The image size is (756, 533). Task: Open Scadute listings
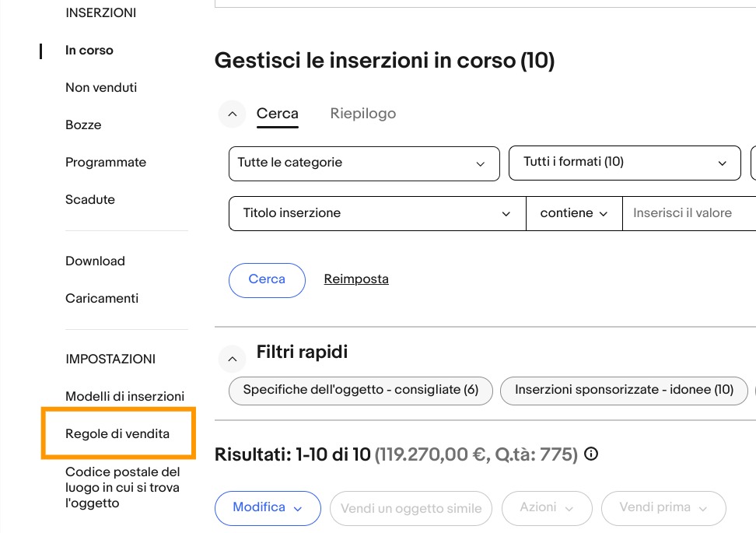coord(90,199)
